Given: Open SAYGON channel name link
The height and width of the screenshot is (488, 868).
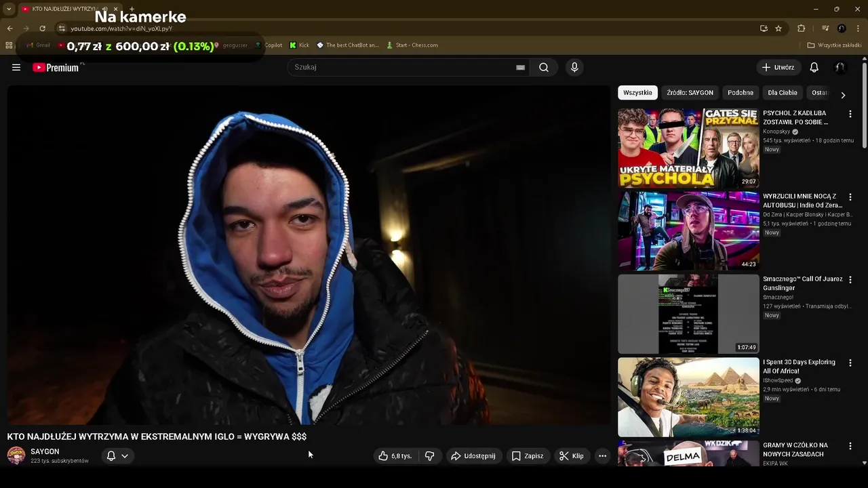Looking at the screenshot, I should 45,451.
